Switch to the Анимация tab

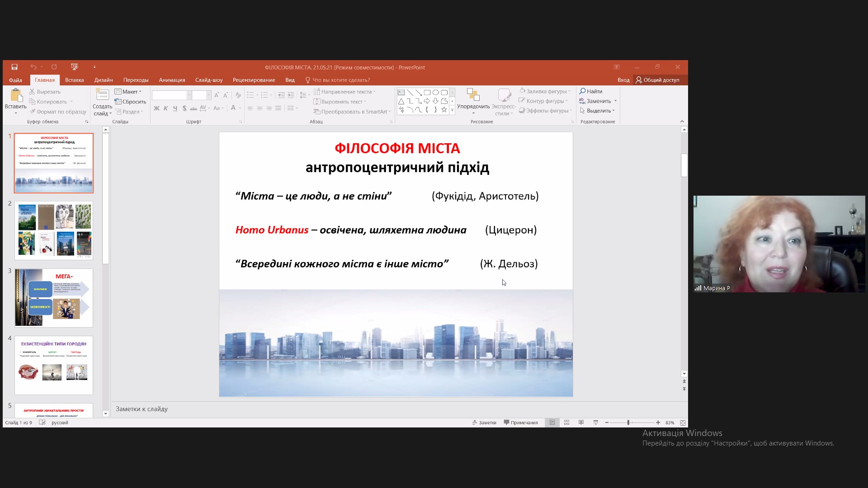coord(172,80)
